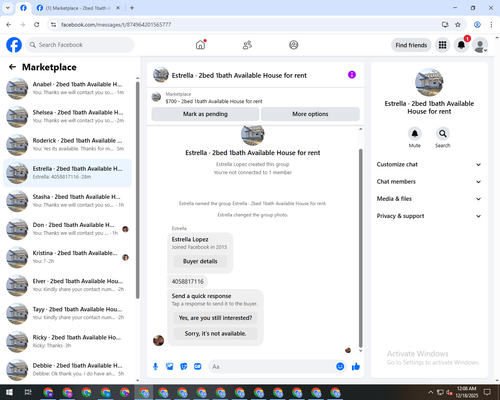The height and width of the screenshot is (400, 500).
Task: Open the Friends icon in top navigation
Action: point(247,45)
